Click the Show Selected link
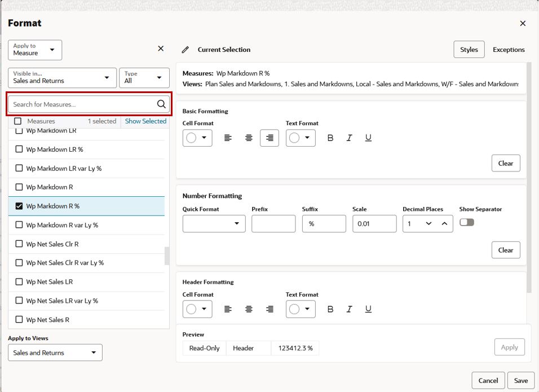 [145, 121]
